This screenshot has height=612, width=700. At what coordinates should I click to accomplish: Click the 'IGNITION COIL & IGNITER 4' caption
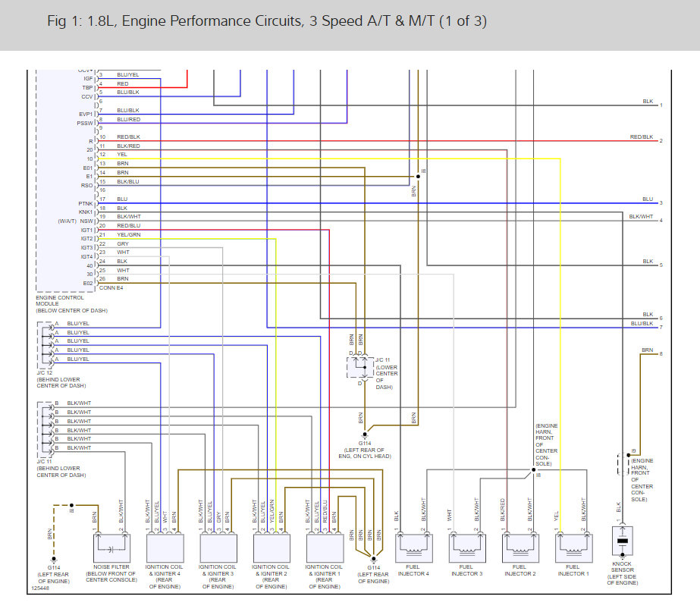[x=165, y=570]
